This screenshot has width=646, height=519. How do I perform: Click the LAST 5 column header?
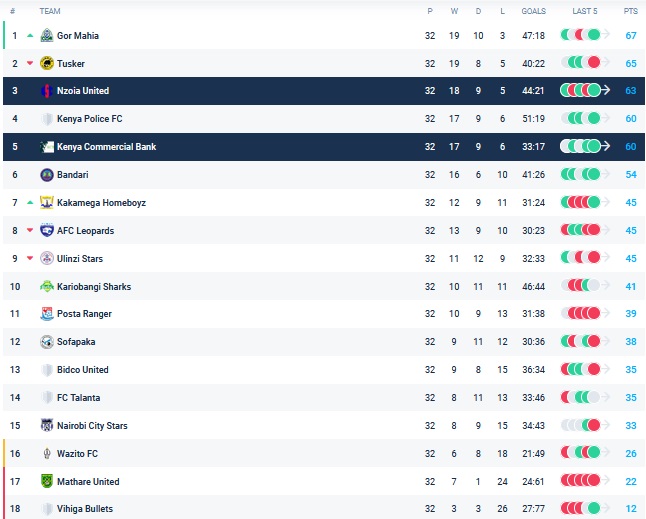tap(585, 11)
